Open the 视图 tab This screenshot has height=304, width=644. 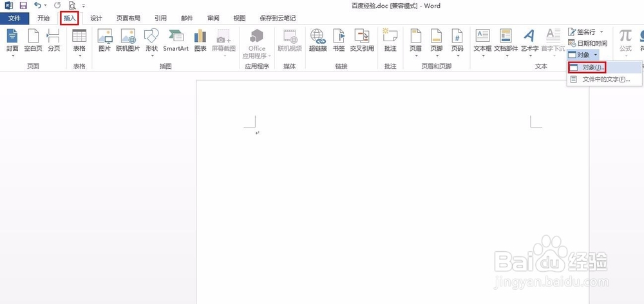click(240, 18)
